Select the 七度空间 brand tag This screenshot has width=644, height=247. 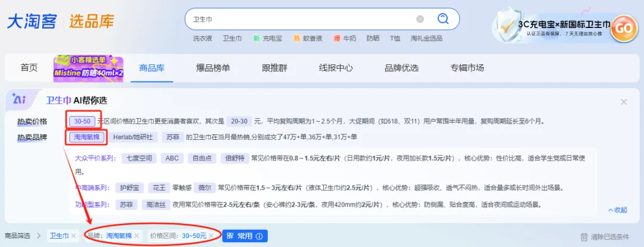pyautogui.click(x=139, y=158)
